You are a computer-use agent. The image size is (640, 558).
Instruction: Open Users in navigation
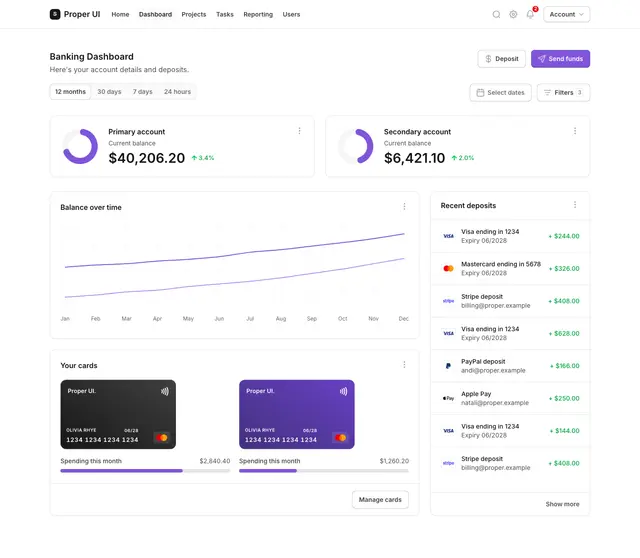click(x=291, y=14)
